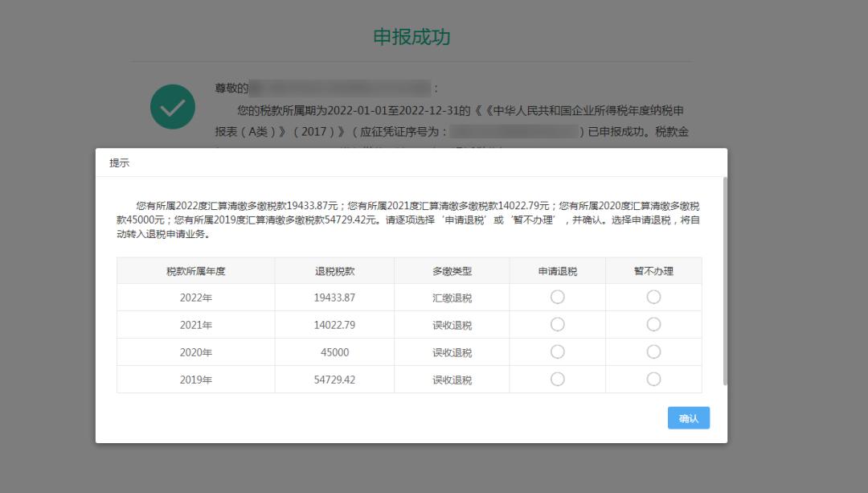The width and height of the screenshot is (868, 493).
Task: Click the blue 确认 confirm button
Action: pos(688,417)
